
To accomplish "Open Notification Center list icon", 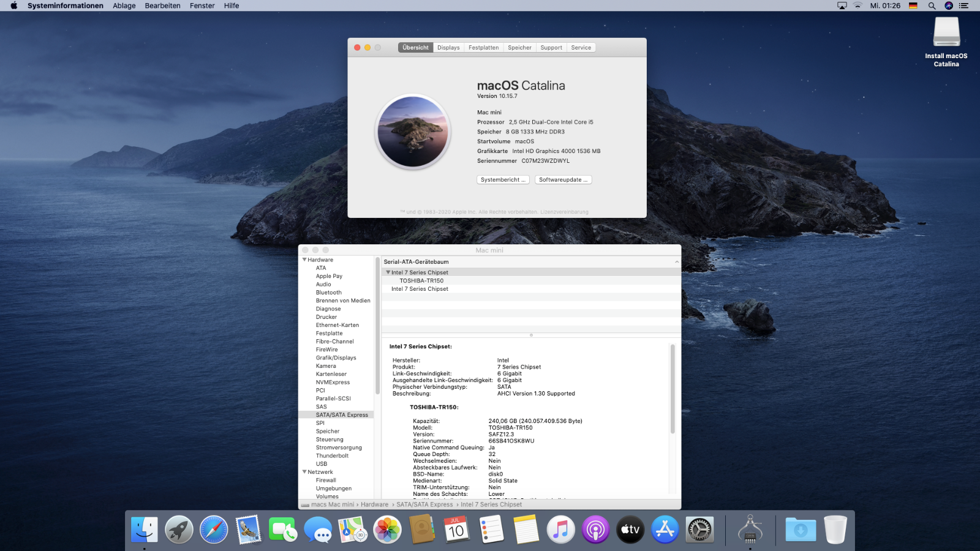I will (963, 6).
